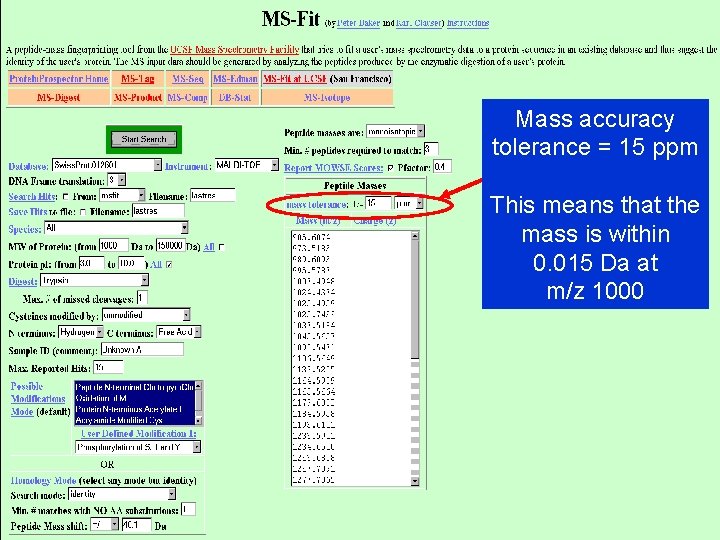Click the Peptide Mass shift value field
The image size is (720, 540).
click(x=136, y=524)
